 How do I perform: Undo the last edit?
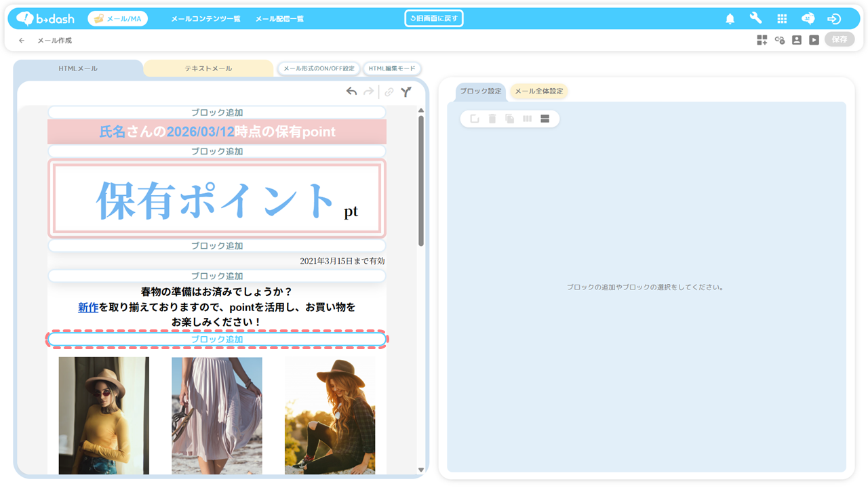tap(351, 91)
